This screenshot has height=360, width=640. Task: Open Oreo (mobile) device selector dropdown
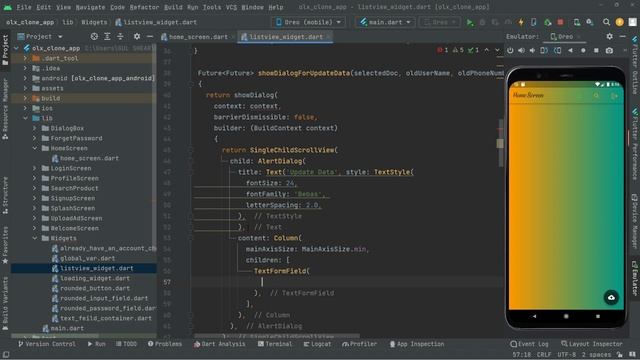pyautogui.click(x=309, y=22)
